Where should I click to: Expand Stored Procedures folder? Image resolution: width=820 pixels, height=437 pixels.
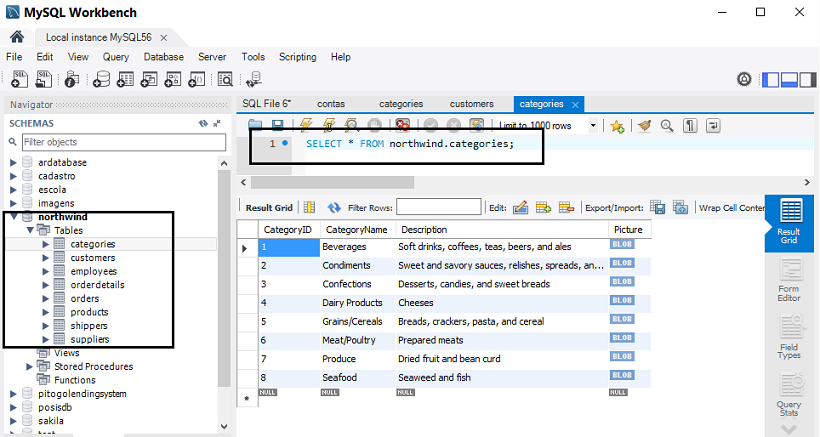click(29, 366)
